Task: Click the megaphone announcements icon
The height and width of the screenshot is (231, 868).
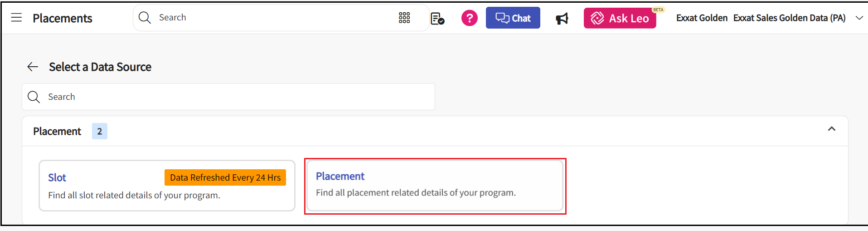Action: click(x=562, y=19)
